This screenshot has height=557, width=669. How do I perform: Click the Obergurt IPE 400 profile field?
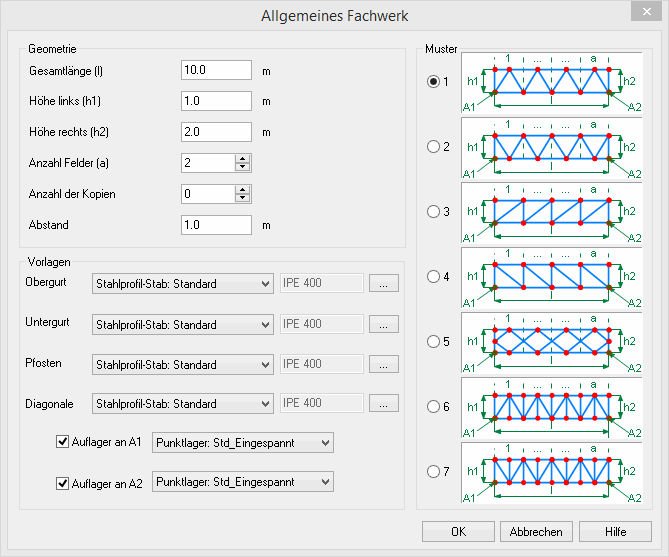[x=322, y=283]
